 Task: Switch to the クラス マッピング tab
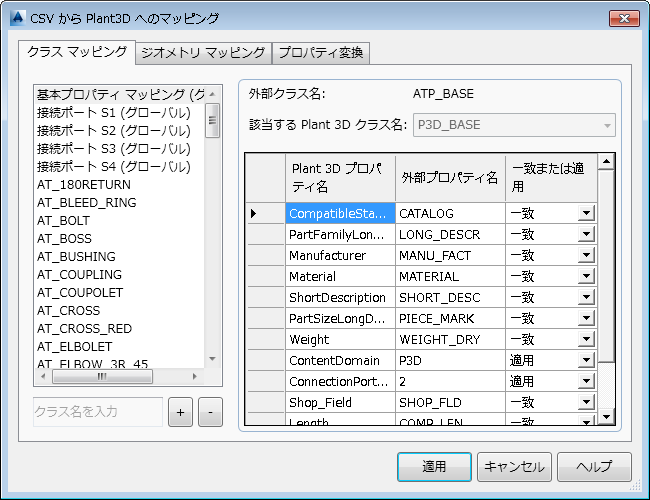(77, 52)
